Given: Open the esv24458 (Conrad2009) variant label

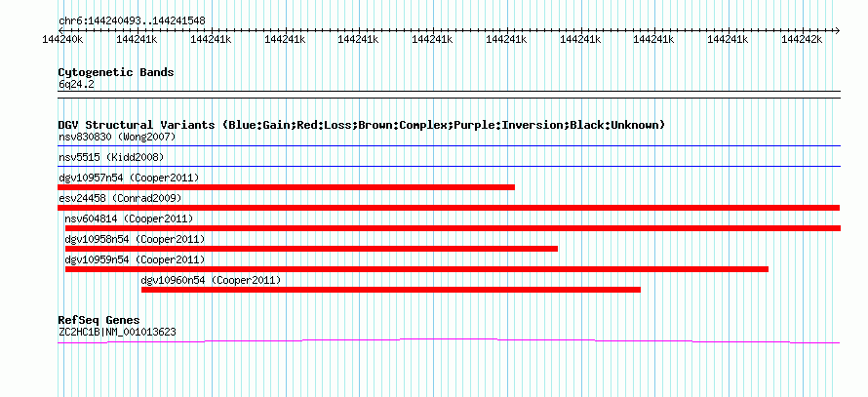Looking at the screenshot, I should coord(120,198).
